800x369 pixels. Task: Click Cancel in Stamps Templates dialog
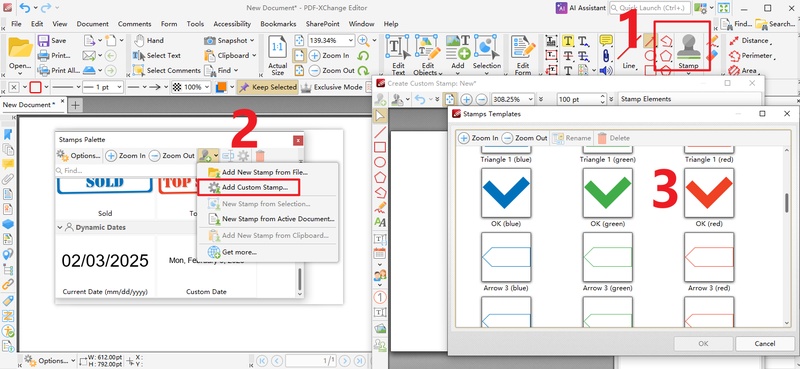[765, 343]
